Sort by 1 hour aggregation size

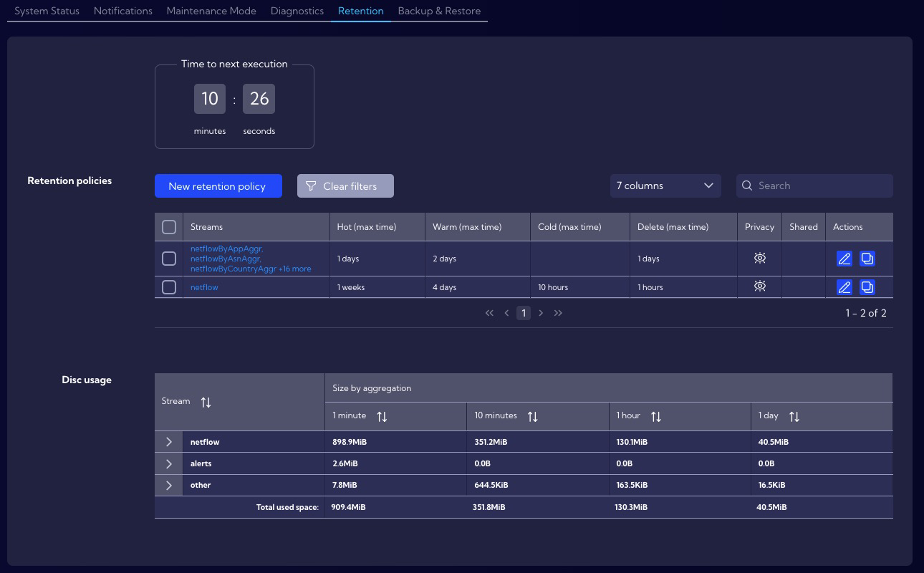[x=655, y=417]
